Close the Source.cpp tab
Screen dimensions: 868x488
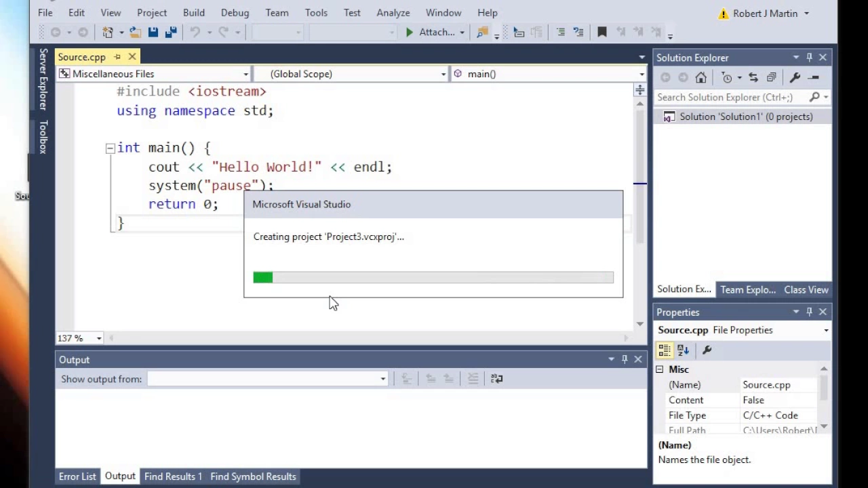132,57
